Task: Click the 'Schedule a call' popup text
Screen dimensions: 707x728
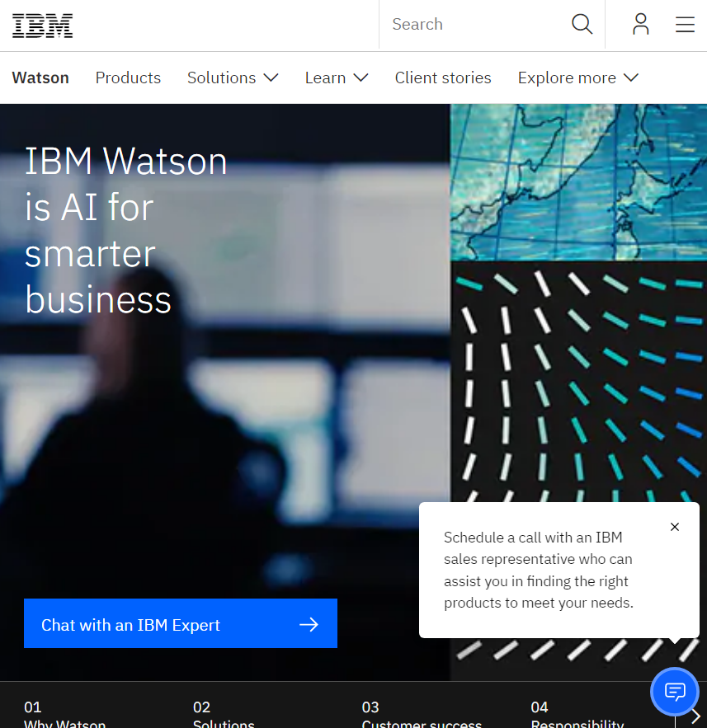Action: click(539, 570)
